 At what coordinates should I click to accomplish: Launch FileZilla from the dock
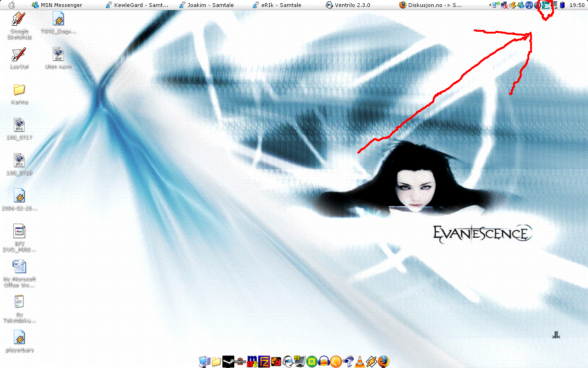point(264,362)
